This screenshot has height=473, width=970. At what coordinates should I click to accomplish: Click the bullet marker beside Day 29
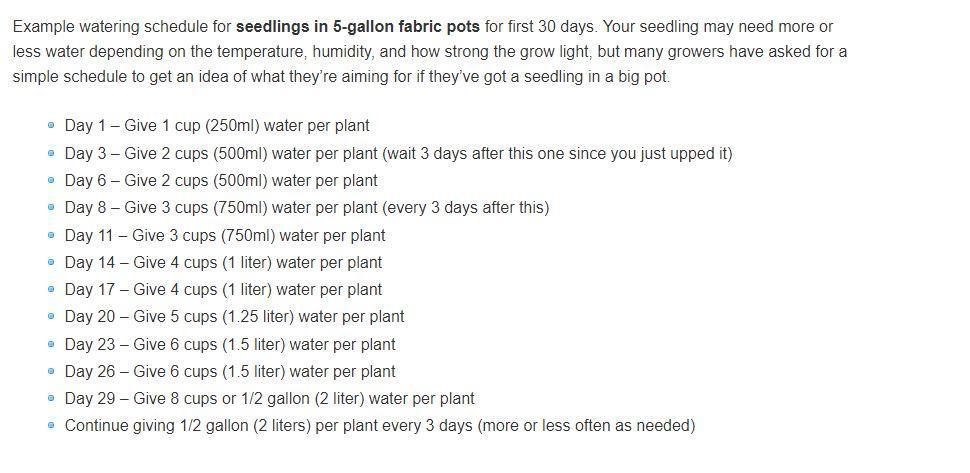coord(51,399)
